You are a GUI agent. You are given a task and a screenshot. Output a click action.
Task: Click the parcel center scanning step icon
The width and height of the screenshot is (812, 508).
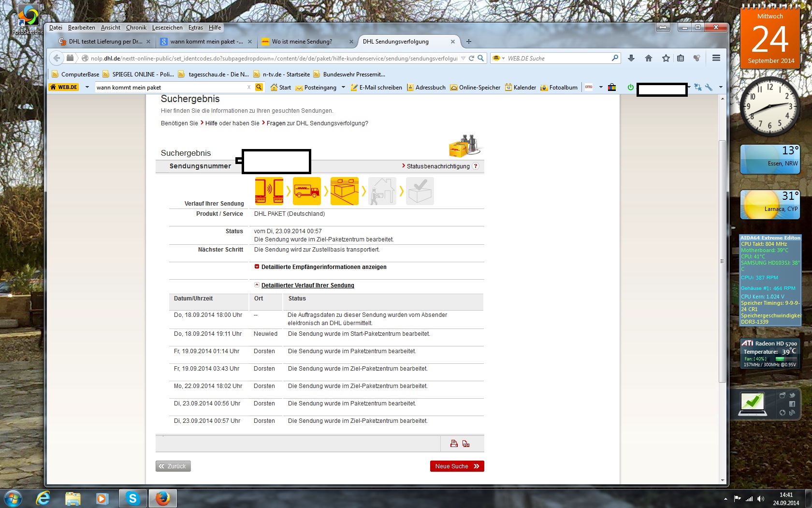coord(345,191)
